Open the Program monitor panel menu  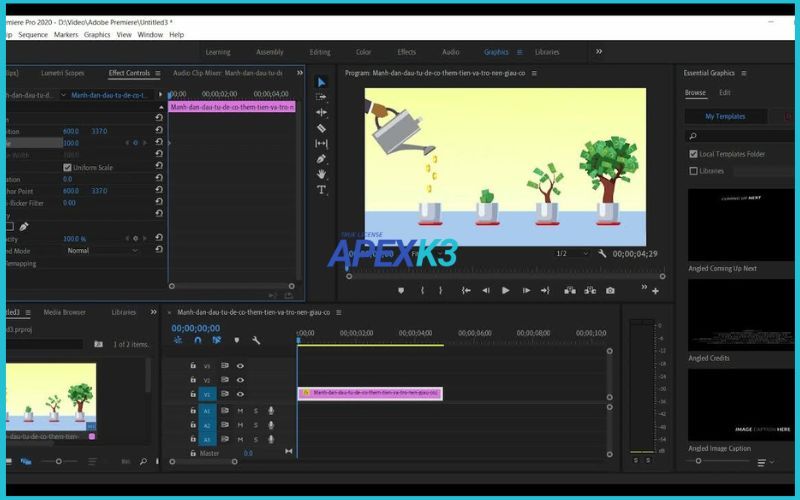point(534,73)
